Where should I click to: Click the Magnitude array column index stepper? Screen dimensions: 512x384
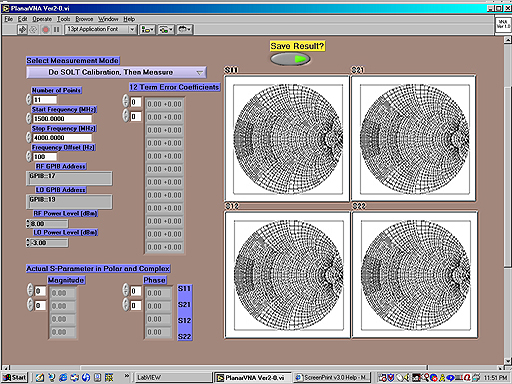pos(30,305)
